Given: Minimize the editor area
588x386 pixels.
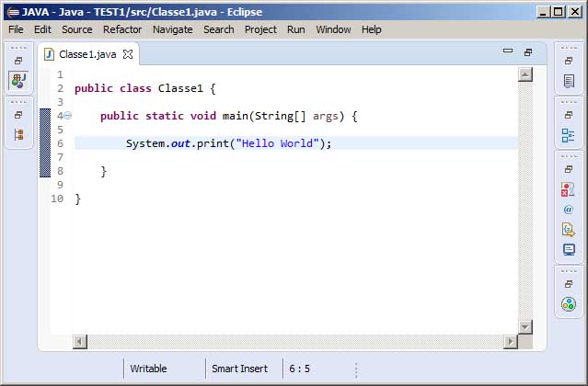Looking at the screenshot, I should click(x=507, y=53).
